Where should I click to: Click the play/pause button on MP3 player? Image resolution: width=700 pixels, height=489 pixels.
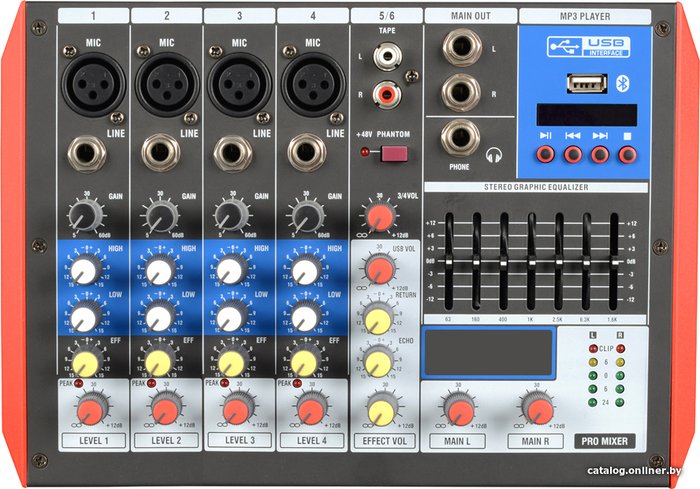[x=545, y=155]
